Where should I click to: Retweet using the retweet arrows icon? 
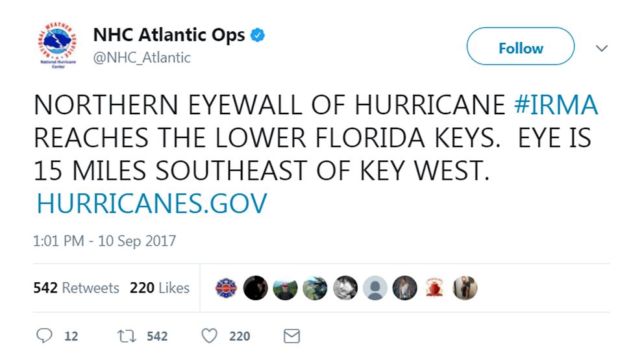coord(126,335)
